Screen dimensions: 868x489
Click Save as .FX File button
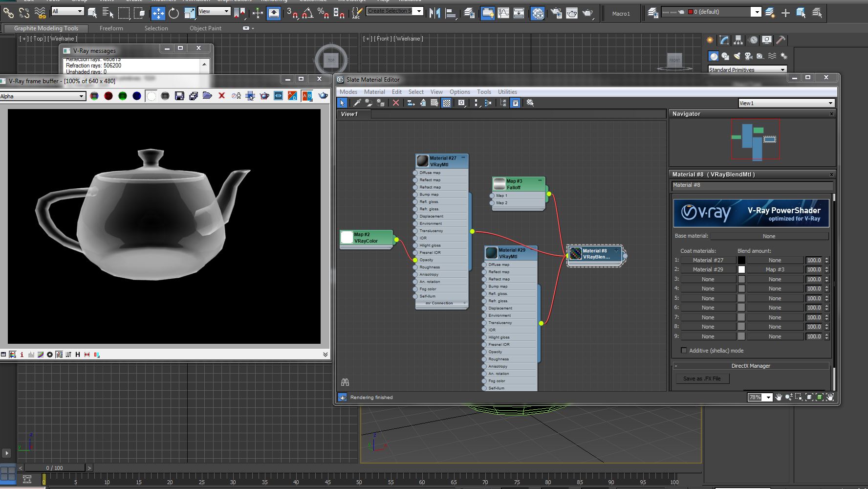click(x=702, y=378)
